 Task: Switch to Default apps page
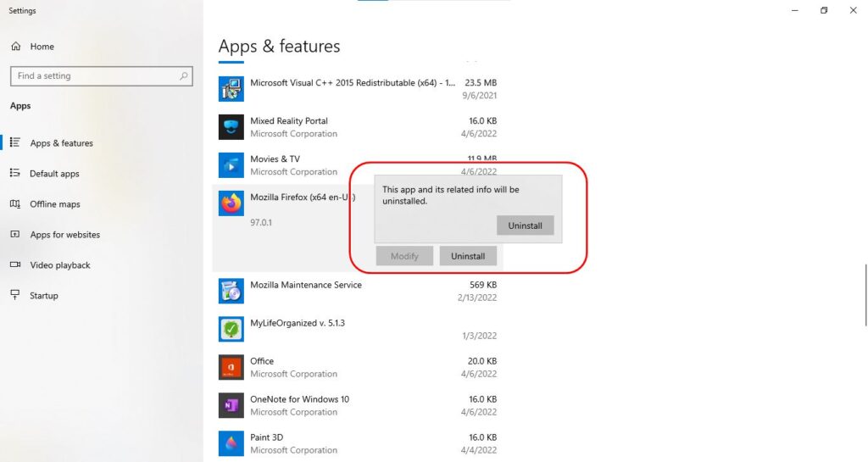tap(54, 173)
